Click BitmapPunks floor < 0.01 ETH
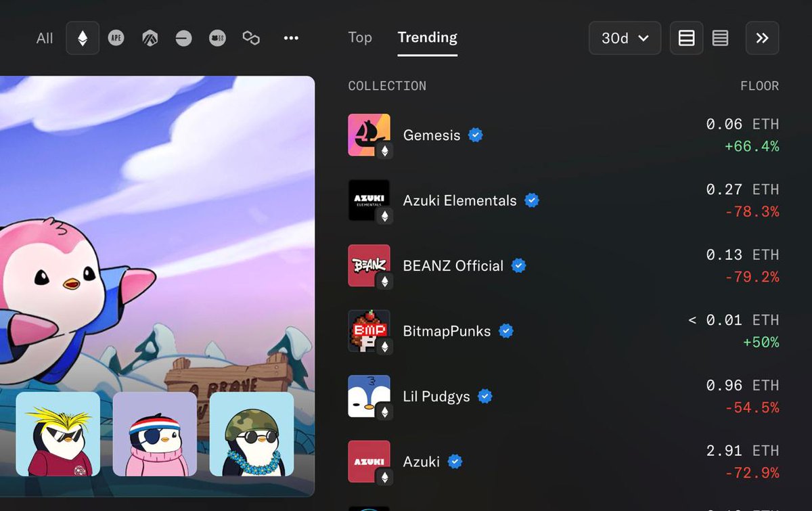The width and height of the screenshot is (812, 511). click(734, 320)
